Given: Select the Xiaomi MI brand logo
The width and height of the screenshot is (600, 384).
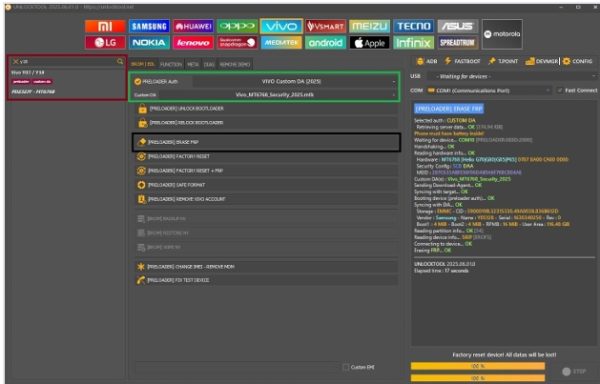Looking at the screenshot, I should pyautogui.click(x=105, y=26).
